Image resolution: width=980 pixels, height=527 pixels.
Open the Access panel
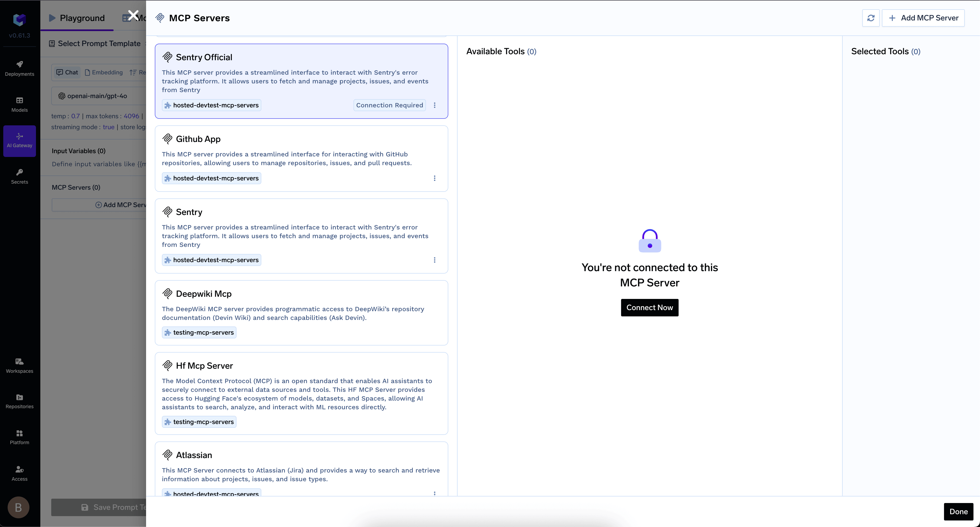coord(19,473)
